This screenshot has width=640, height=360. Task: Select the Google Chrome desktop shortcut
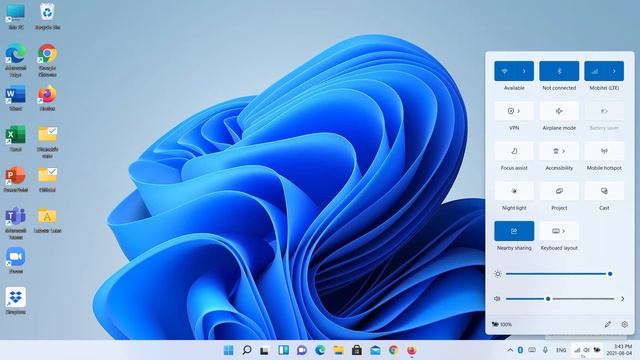click(x=47, y=60)
